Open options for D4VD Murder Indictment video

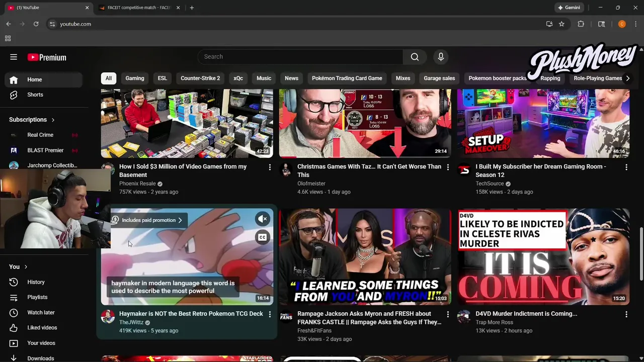626,314
